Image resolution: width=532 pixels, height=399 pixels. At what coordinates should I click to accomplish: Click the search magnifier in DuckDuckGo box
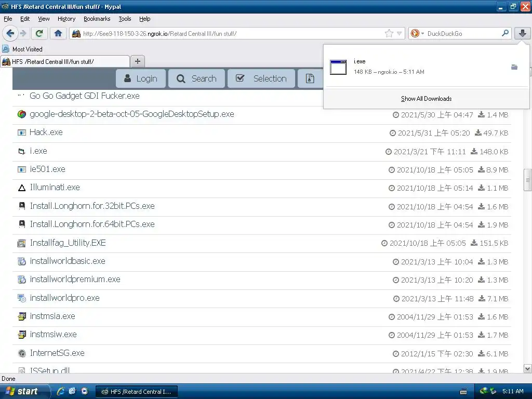505,33
